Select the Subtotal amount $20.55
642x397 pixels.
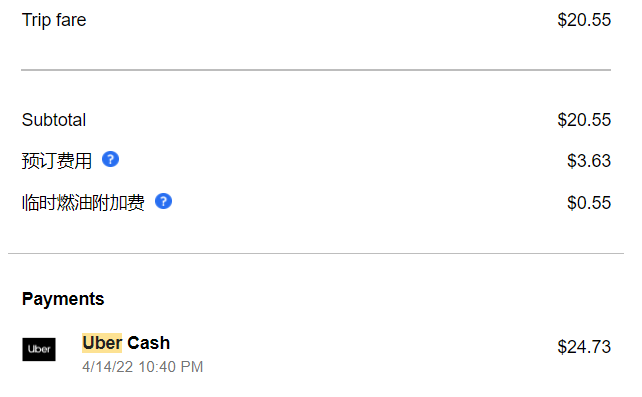(584, 120)
